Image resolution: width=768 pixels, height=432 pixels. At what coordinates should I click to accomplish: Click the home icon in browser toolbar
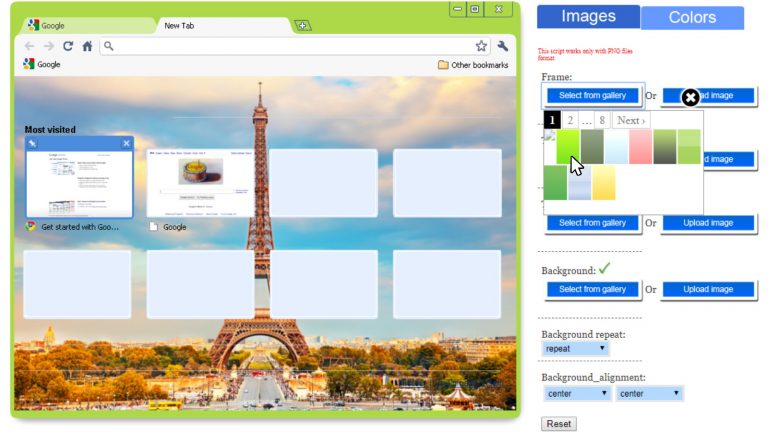87,46
